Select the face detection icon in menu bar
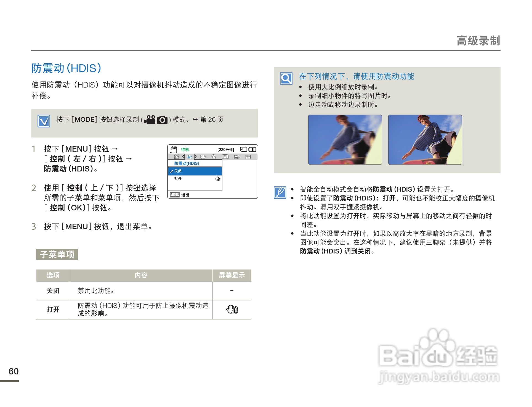Screen dimensions: 532x407 click(x=177, y=157)
